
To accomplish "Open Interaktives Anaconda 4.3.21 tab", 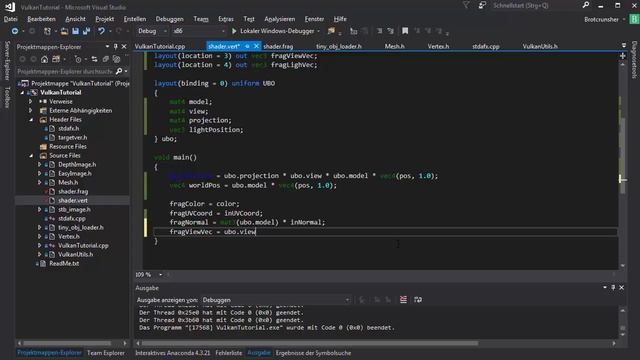I will point(173,353).
